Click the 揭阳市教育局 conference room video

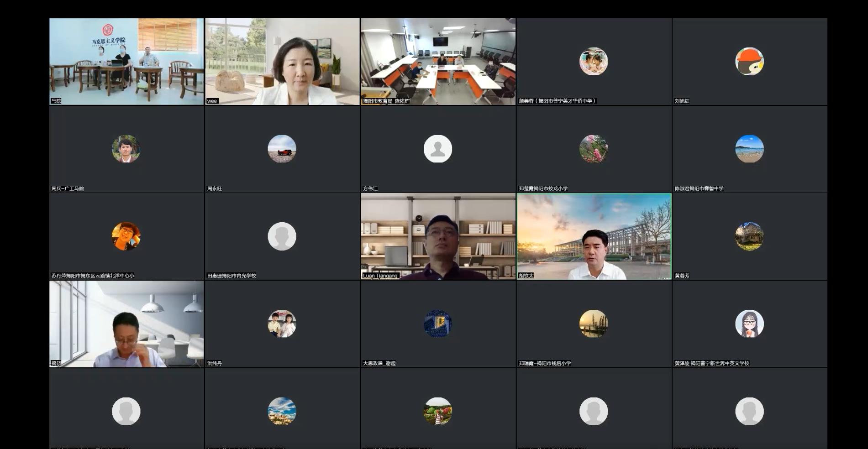click(438, 62)
